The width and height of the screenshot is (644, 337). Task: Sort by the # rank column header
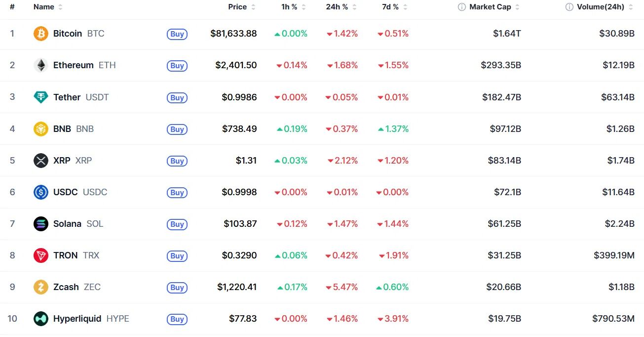(12, 7)
